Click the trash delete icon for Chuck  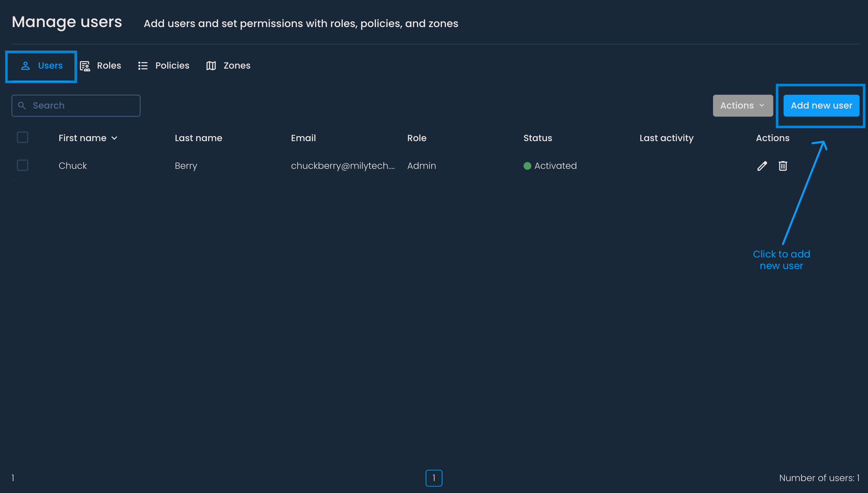pos(782,166)
